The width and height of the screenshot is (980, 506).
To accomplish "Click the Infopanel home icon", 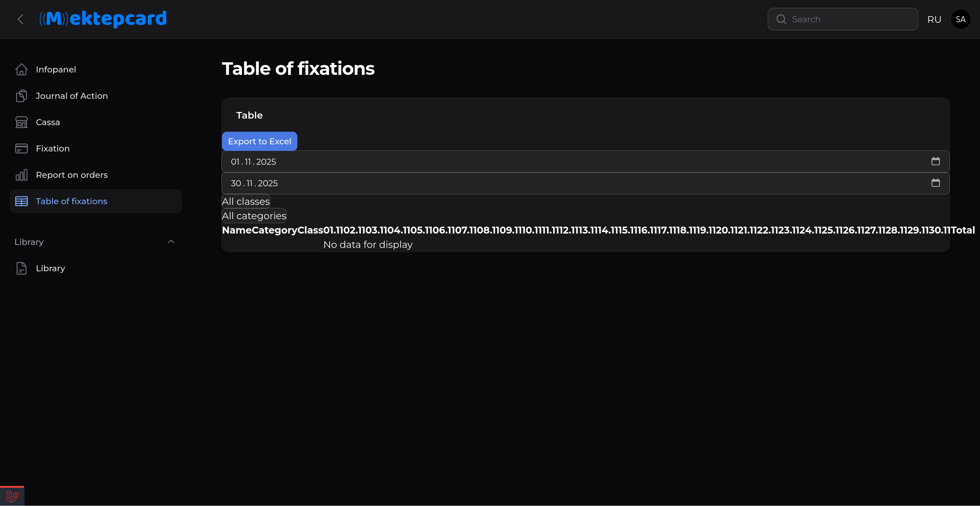I will pos(21,69).
